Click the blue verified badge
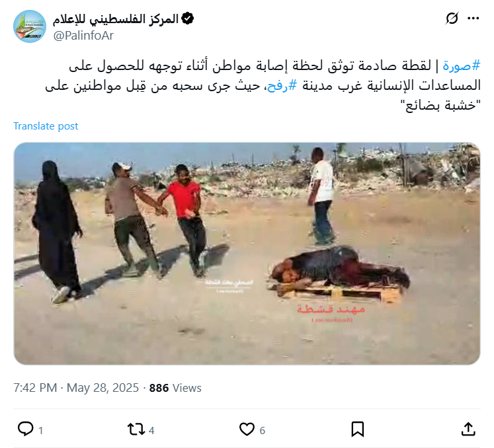The image size is (494, 448). (x=188, y=19)
